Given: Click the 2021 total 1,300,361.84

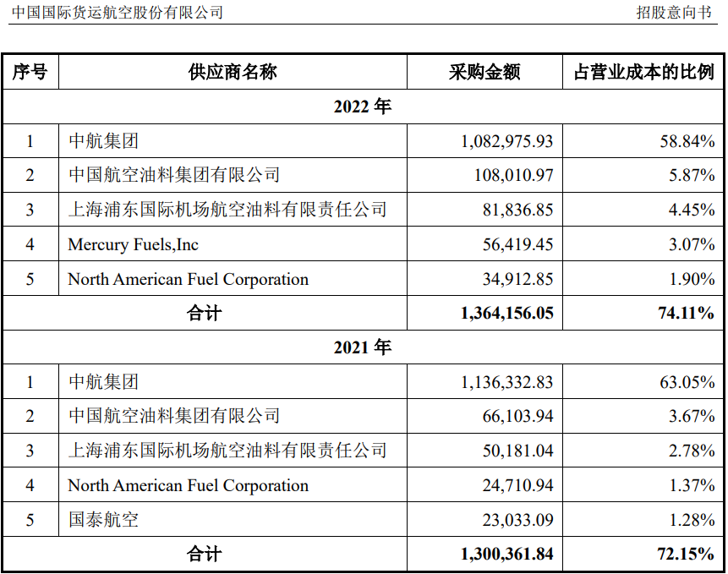Looking at the screenshot, I should click(507, 554).
